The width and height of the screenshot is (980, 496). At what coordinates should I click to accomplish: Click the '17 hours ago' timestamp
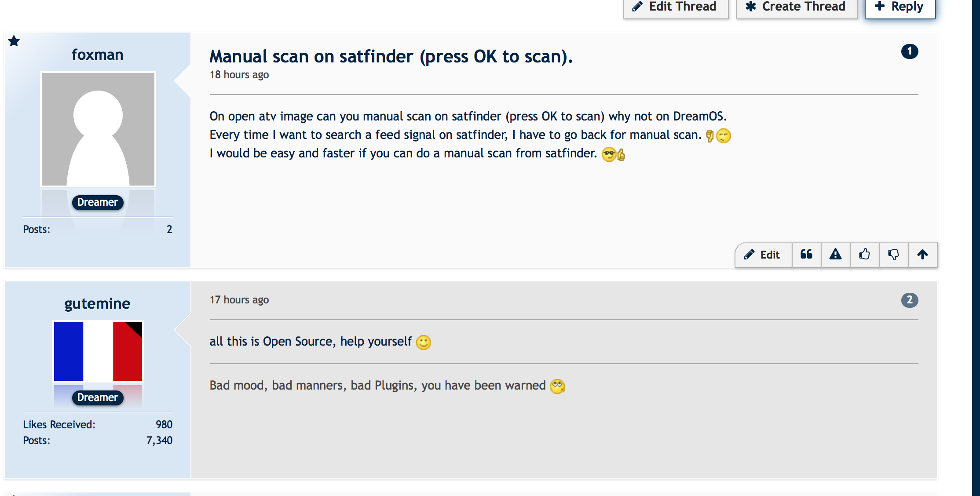coord(239,300)
